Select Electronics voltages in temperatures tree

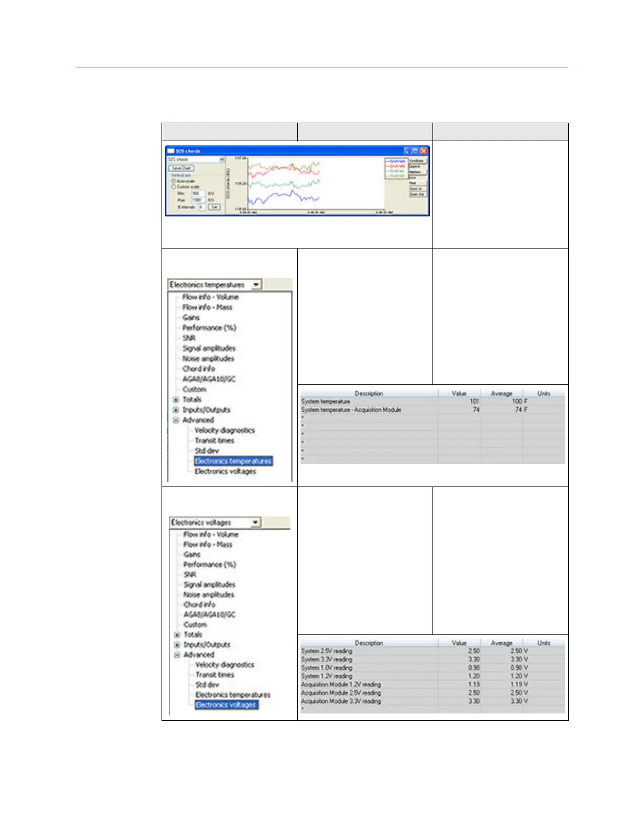point(225,471)
